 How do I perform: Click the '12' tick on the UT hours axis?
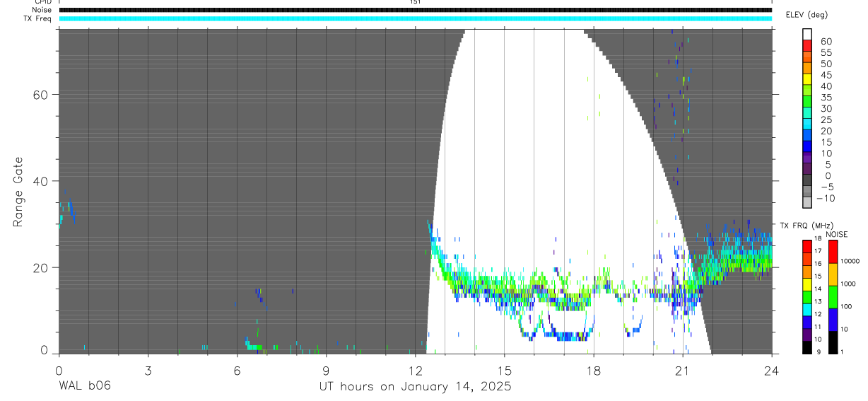coord(415,370)
